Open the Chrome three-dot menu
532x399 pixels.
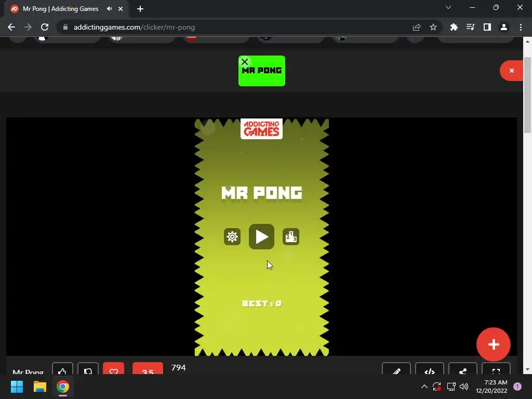(521, 27)
